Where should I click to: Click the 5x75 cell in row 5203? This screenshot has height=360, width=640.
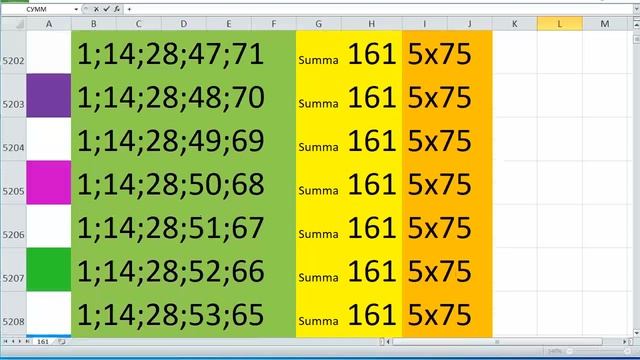pyautogui.click(x=440, y=97)
